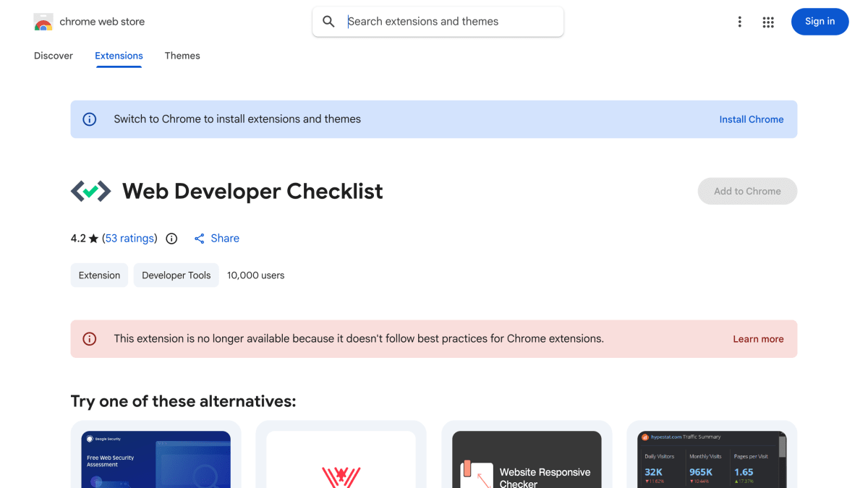Focus the Search extensions and themes field
Screen dimensions: 868x488
tap(438, 22)
